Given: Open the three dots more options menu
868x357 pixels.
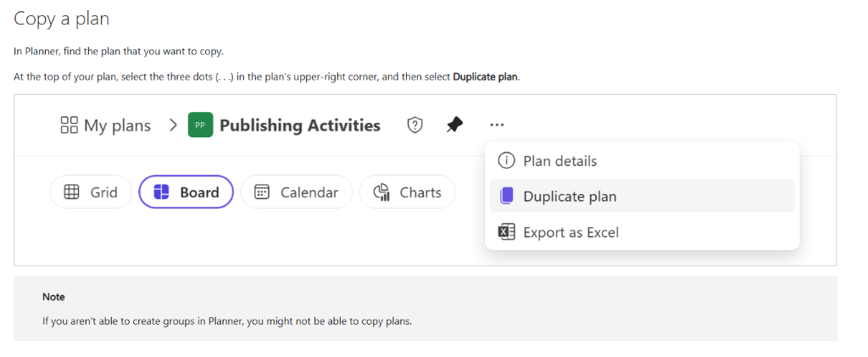Looking at the screenshot, I should pyautogui.click(x=497, y=126).
